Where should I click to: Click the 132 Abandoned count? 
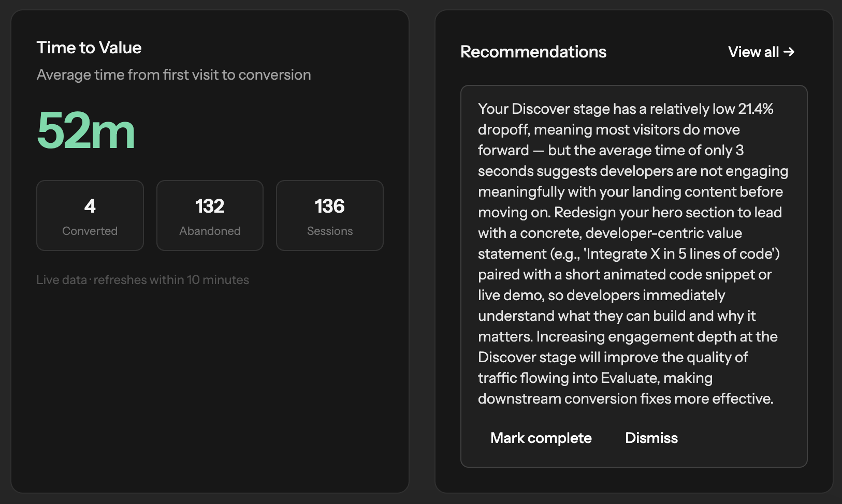point(209,206)
